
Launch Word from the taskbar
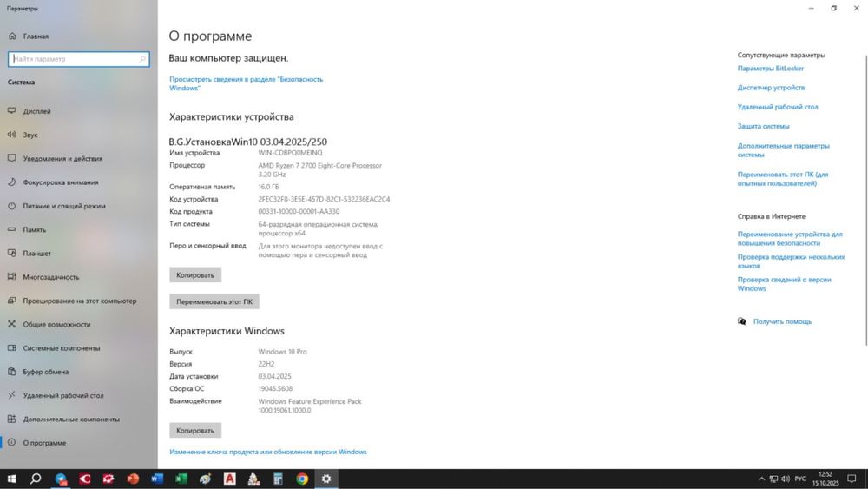[x=157, y=479]
